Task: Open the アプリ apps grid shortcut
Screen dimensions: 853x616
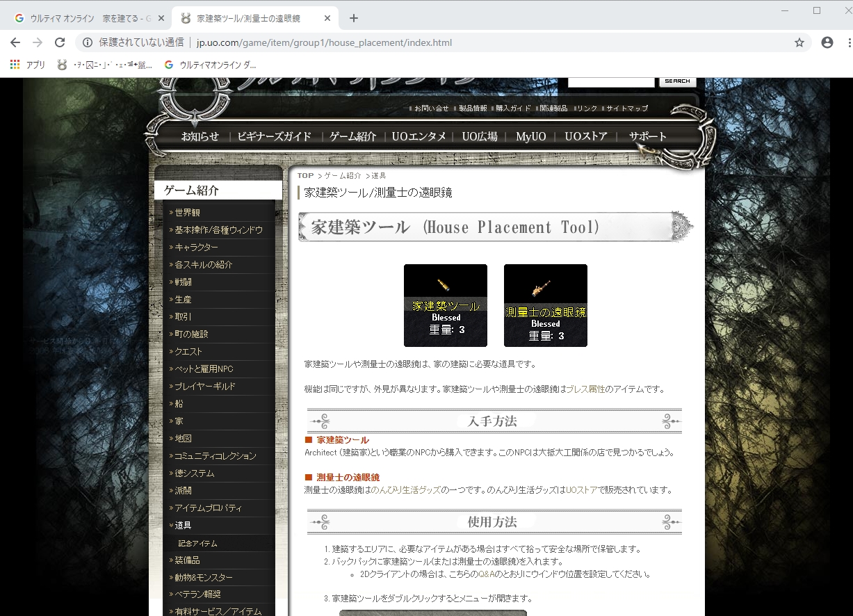Action: tap(28, 65)
